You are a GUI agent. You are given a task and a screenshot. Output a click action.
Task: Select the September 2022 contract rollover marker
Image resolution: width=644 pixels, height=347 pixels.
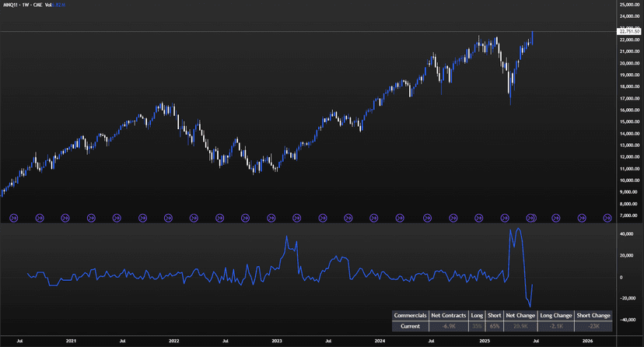[245, 218]
